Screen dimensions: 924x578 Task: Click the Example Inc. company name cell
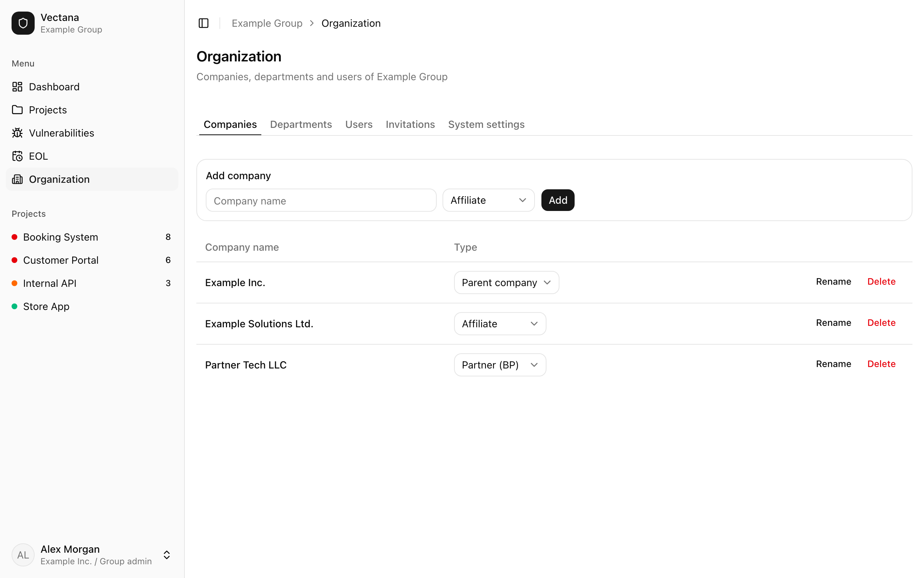pos(235,282)
